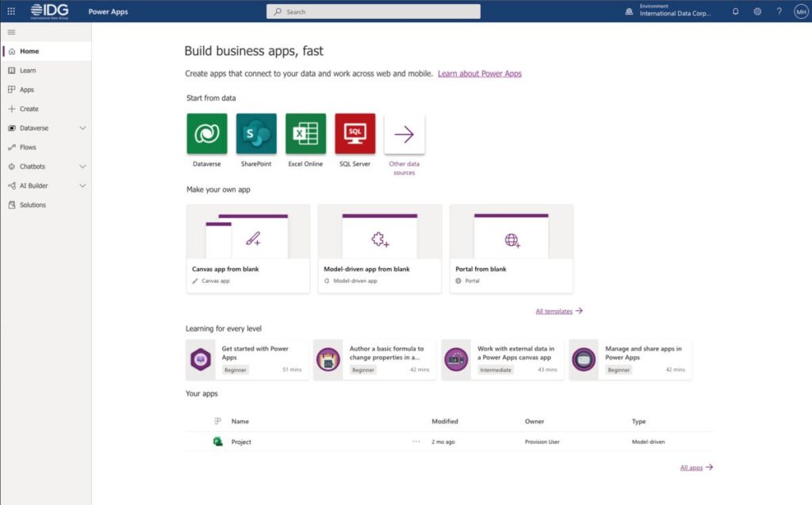The width and height of the screenshot is (812, 505).
Task: Open the Project app name
Action: point(241,442)
